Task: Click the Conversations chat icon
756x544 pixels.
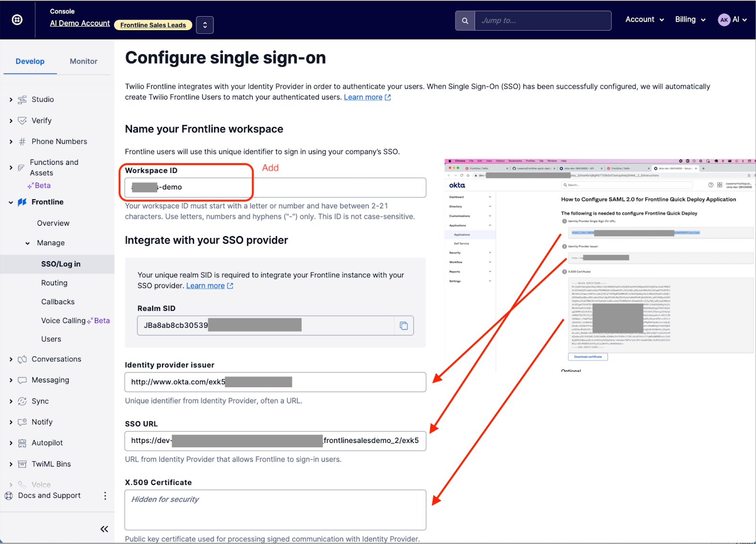Action: 22,359
